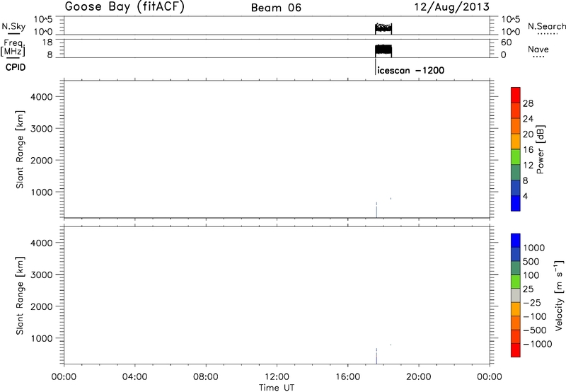
Task: Click the Time UT axis title
Action: pyautogui.click(x=277, y=387)
